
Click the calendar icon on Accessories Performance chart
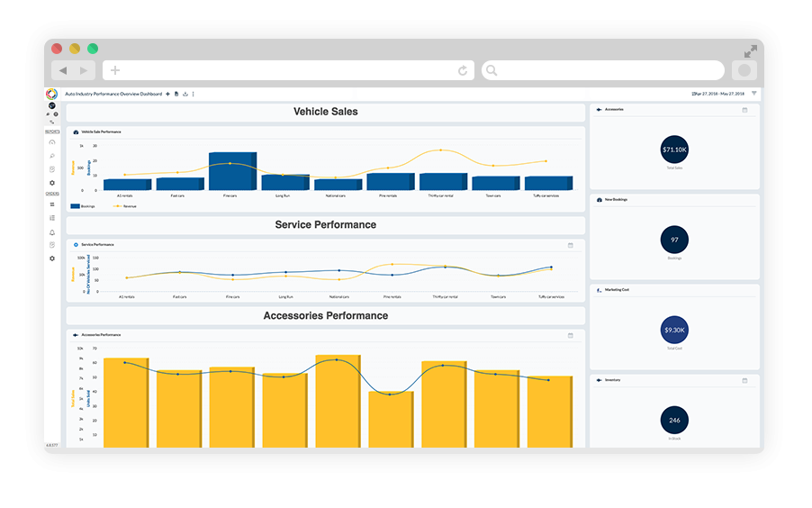570,335
